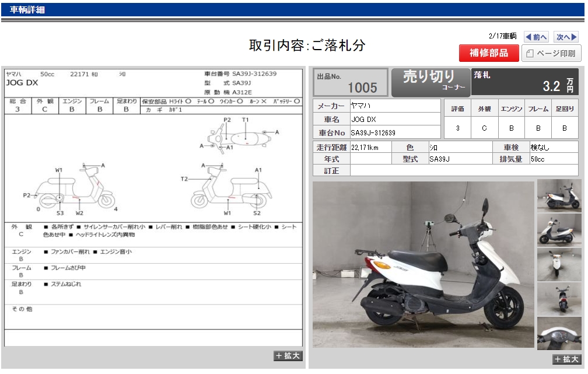
Task: Select the first thumbnail showing scooter right side
Action: click(x=559, y=195)
